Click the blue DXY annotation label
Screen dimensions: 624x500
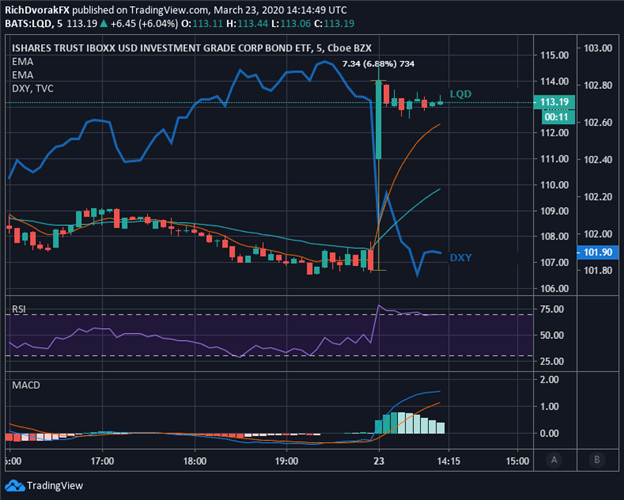coord(460,258)
